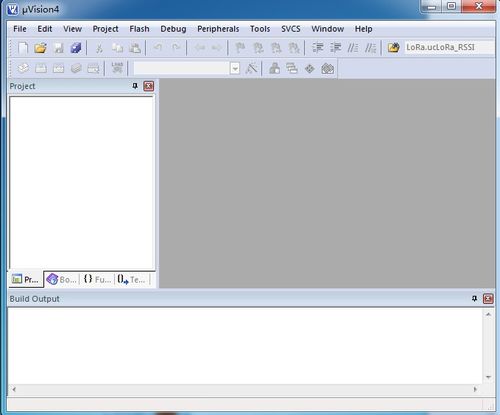Click the Indent lines icon
This screenshot has width=500, height=415.
(317, 48)
